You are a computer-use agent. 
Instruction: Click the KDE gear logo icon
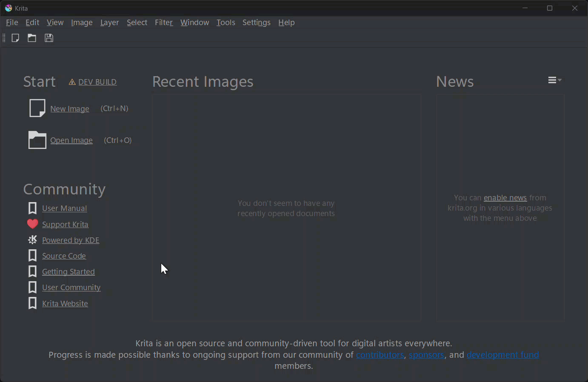pos(32,240)
